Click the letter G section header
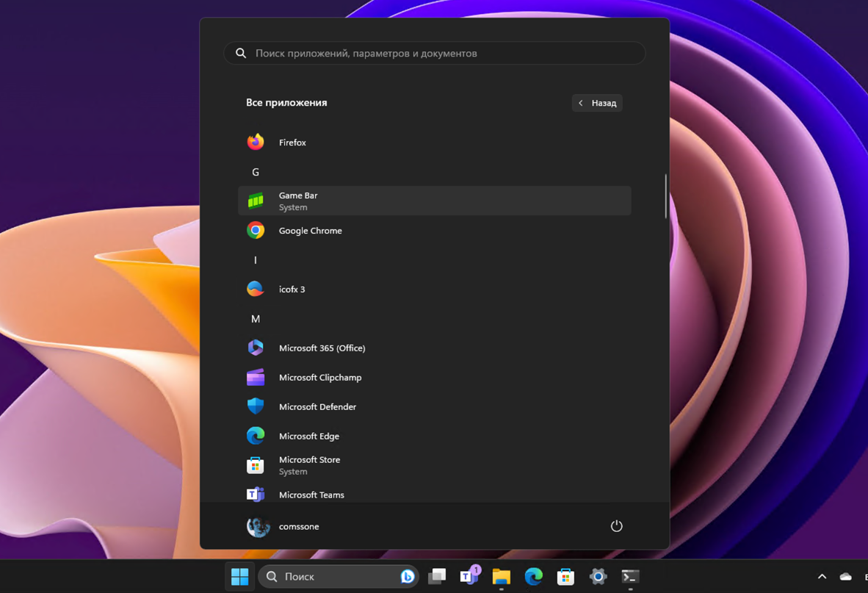Screen dimensions: 868x593 [256, 172]
